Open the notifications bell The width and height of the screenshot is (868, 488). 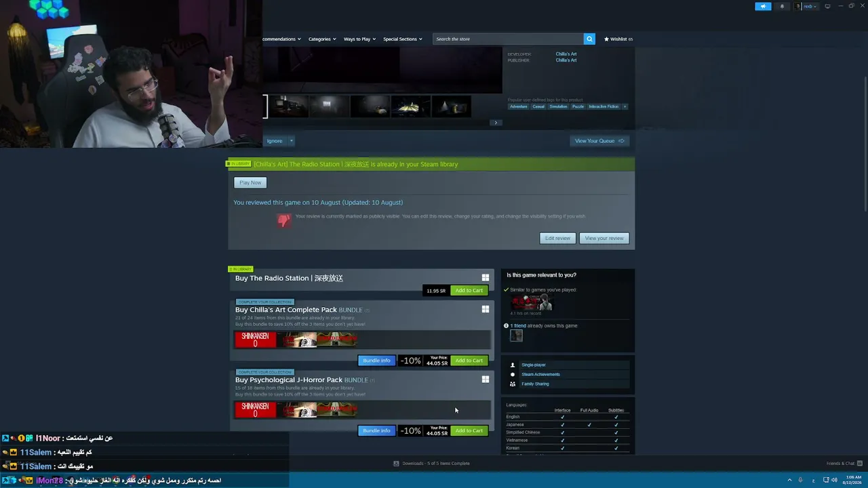click(x=782, y=6)
